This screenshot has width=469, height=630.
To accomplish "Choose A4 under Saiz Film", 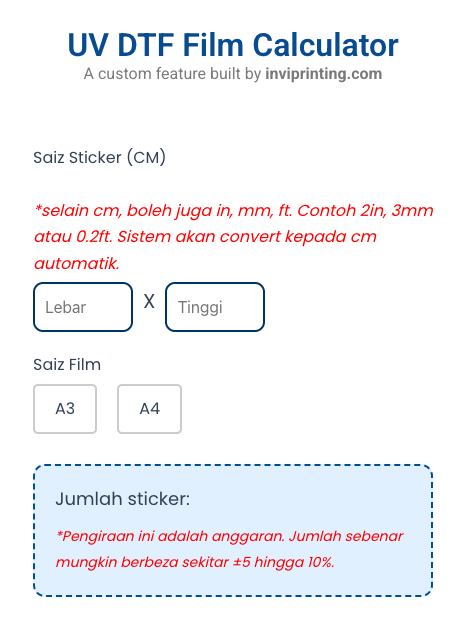I will pyautogui.click(x=150, y=409).
